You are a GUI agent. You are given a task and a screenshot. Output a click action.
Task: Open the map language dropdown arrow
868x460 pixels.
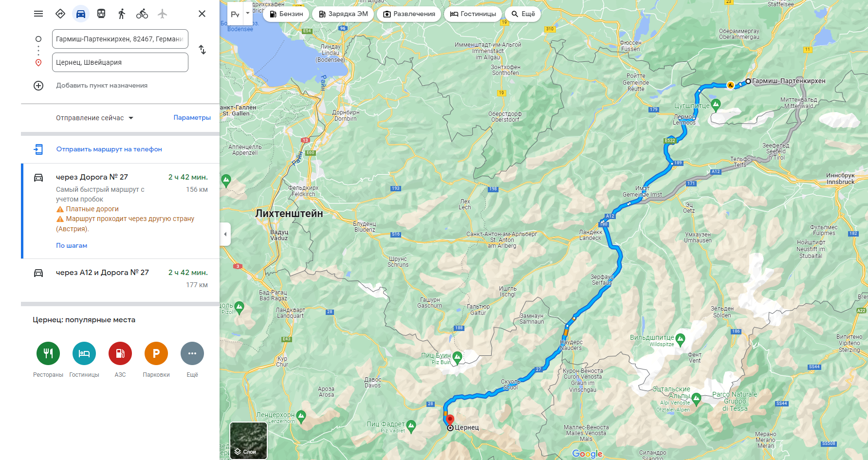pos(248,13)
